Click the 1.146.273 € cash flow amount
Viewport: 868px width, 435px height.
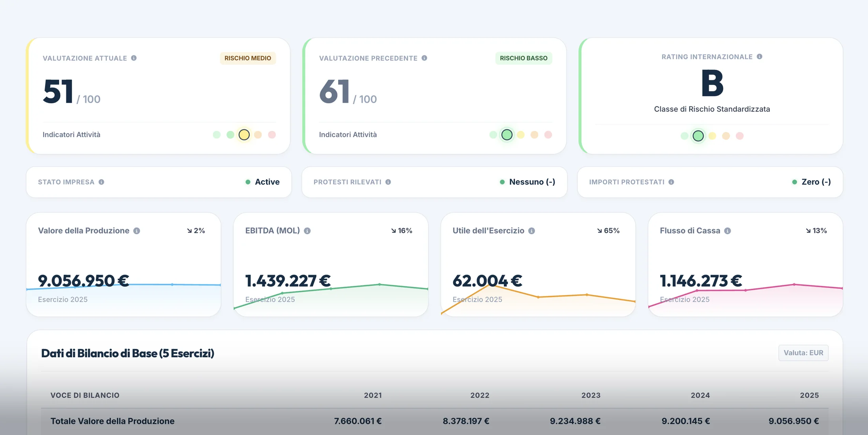click(701, 281)
